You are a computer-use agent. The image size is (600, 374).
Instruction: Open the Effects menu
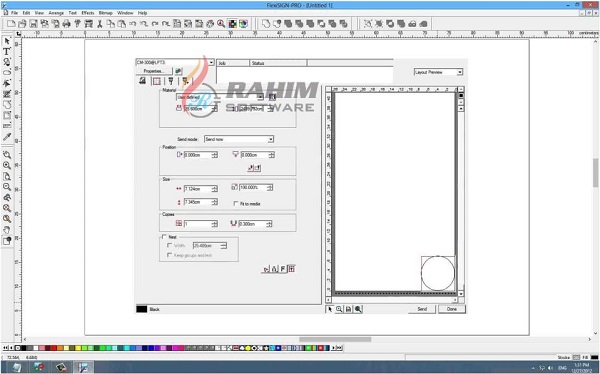click(x=88, y=13)
